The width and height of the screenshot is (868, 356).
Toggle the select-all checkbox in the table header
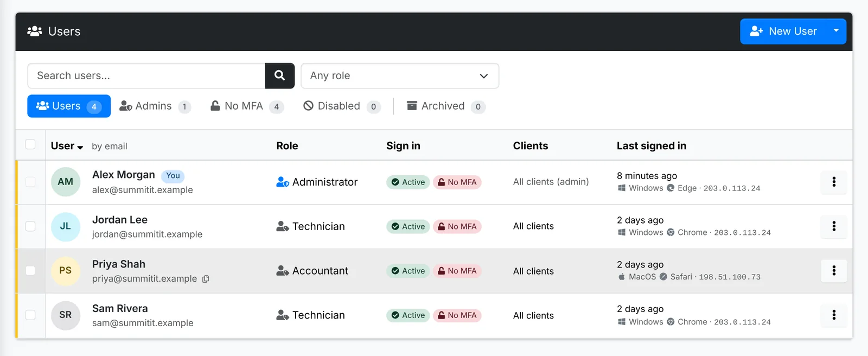tap(30, 144)
